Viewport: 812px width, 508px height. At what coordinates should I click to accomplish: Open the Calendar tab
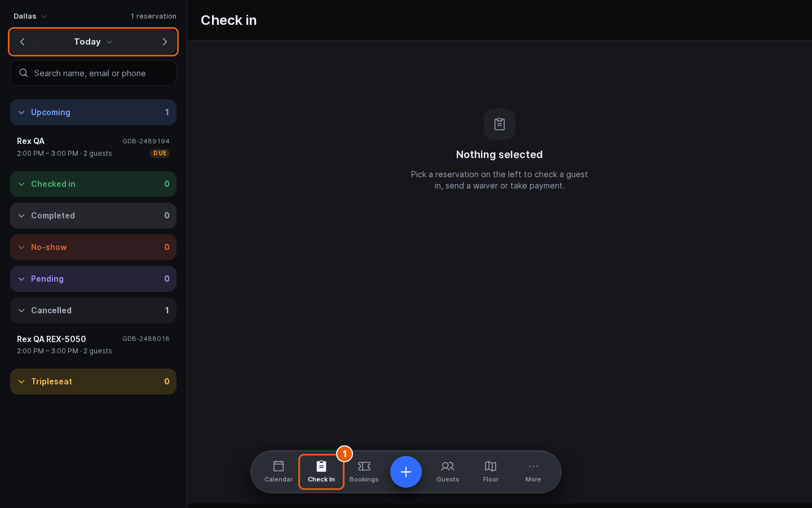pos(279,472)
